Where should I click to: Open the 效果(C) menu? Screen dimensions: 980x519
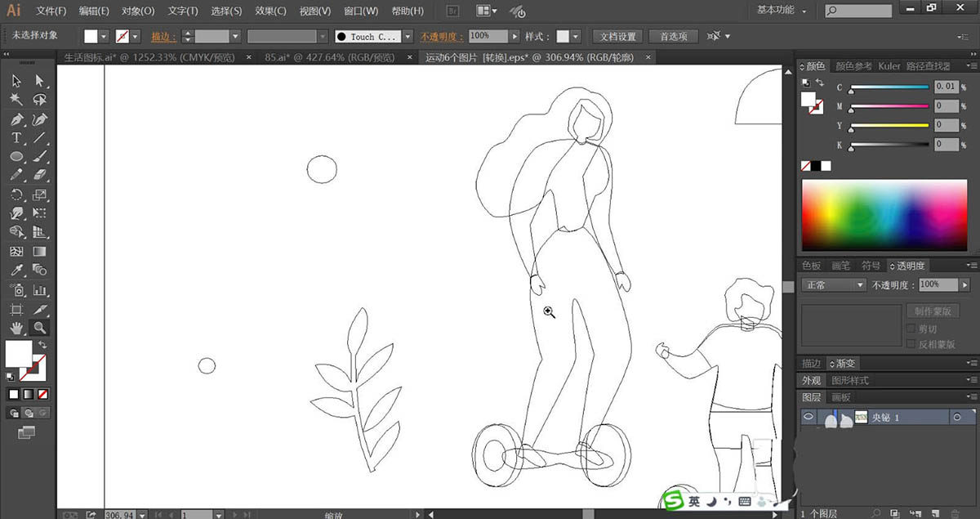(x=270, y=11)
